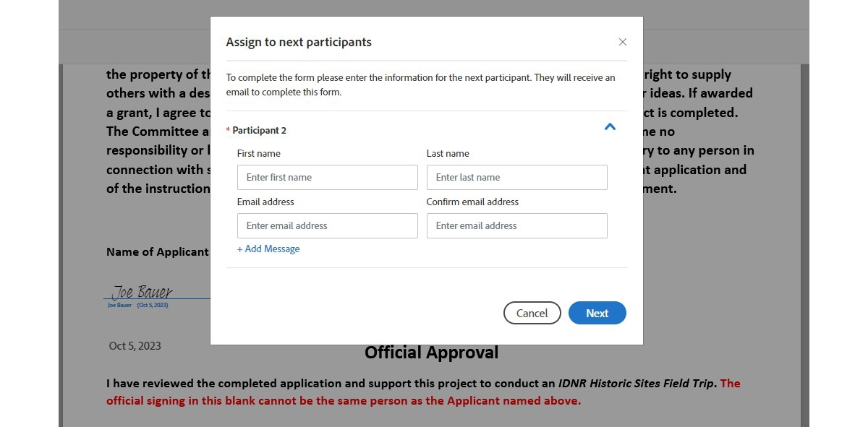Screen dimensions: 868x427
Task: Select the Joe Bauer signature
Action: tap(142, 292)
